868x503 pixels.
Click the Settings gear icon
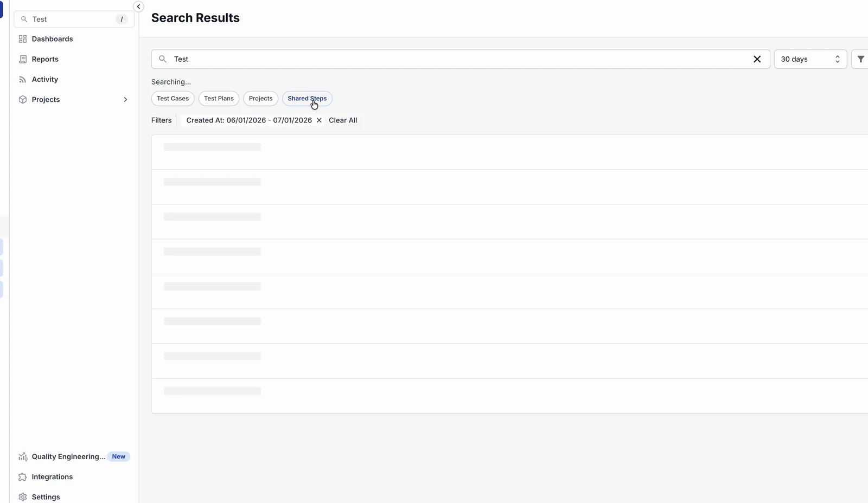23,497
